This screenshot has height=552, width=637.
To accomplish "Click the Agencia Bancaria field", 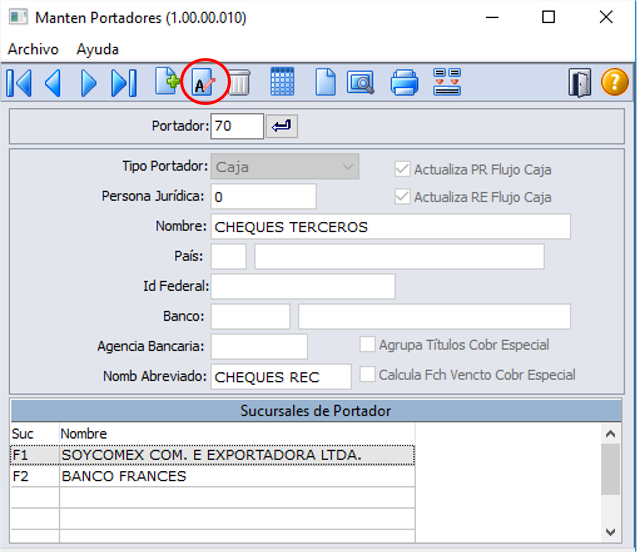I will (259, 346).
